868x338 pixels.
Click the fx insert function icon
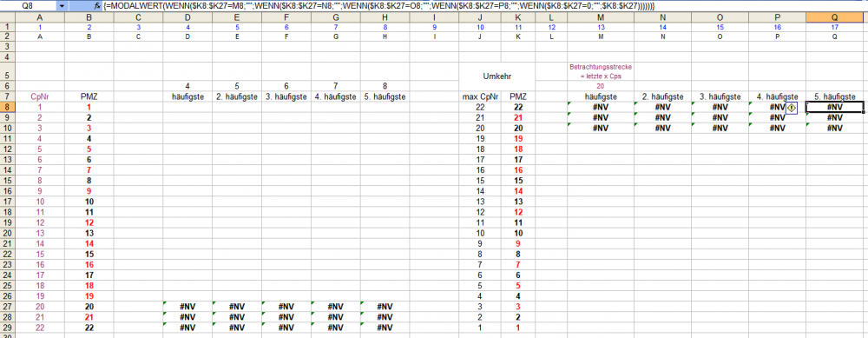coord(96,5)
